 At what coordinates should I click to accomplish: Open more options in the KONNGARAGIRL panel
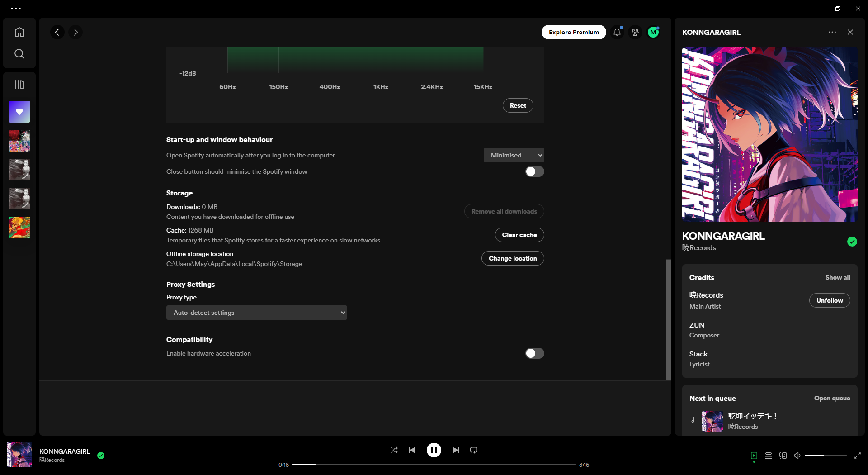[x=832, y=32]
